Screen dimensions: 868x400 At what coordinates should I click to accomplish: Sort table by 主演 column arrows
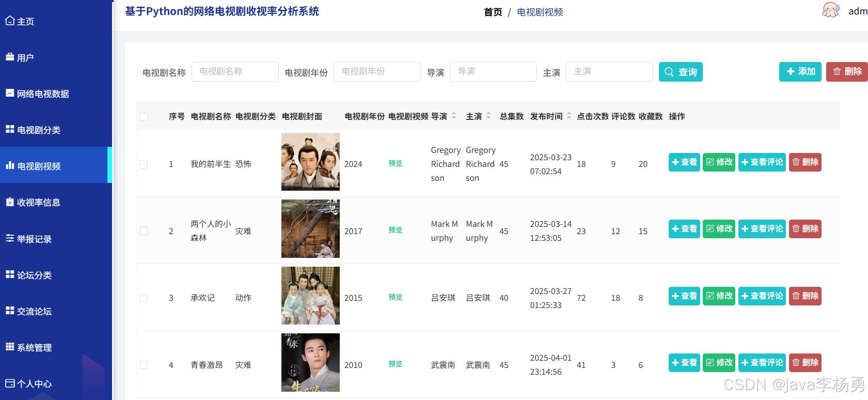(x=488, y=116)
